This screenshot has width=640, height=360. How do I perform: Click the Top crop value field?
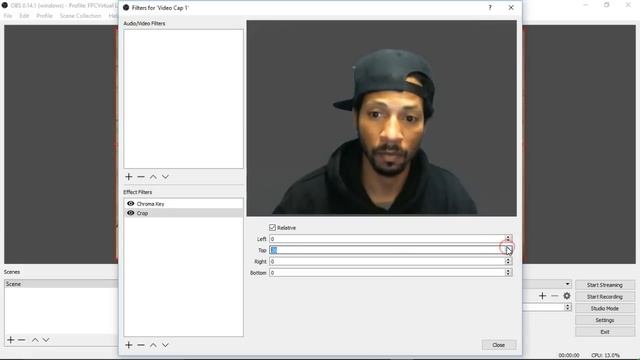point(387,250)
